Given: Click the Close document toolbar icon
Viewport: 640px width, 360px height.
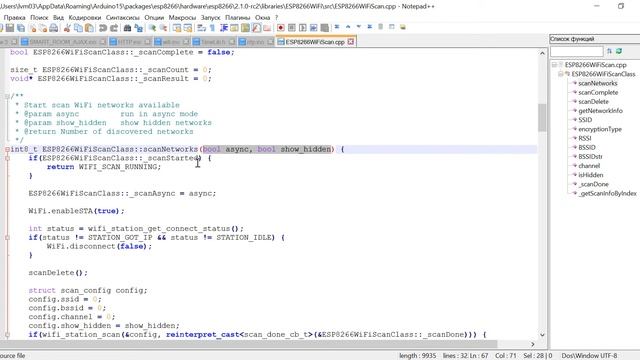Looking at the screenshot, I should point(33,28).
